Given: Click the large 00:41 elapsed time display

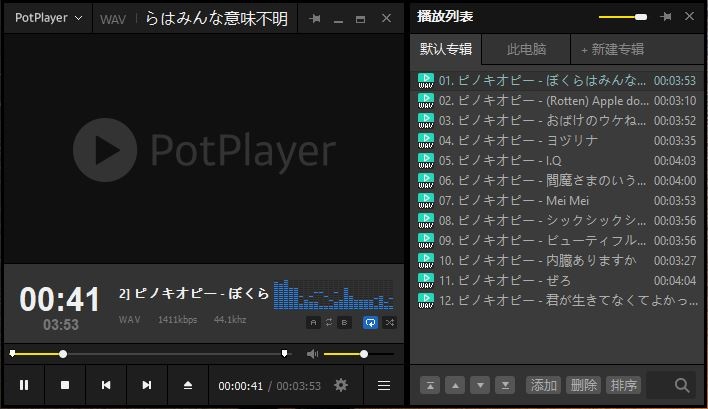Looking at the screenshot, I should coord(60,299).
